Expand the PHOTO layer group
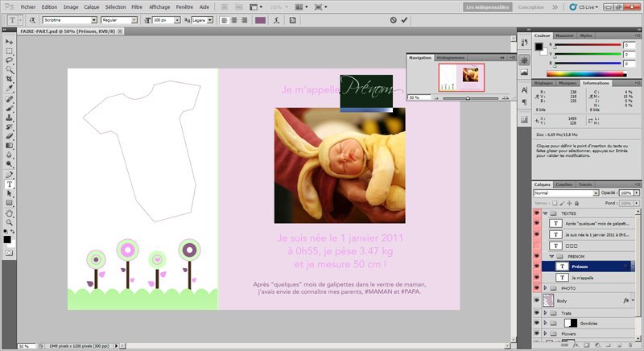644x351 pixels. pyautogui.click(x=547, y=287)
